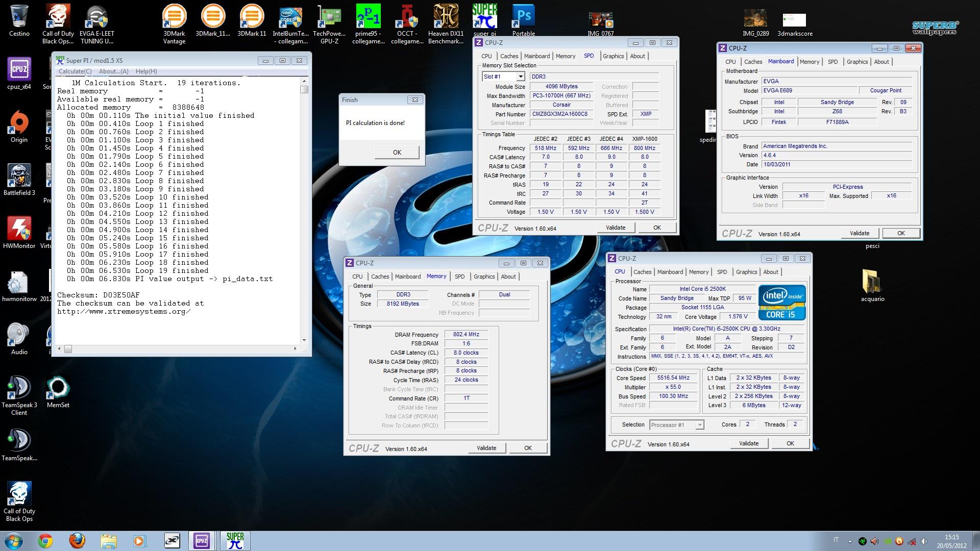Click Firefox icon in taskbar

77,541
